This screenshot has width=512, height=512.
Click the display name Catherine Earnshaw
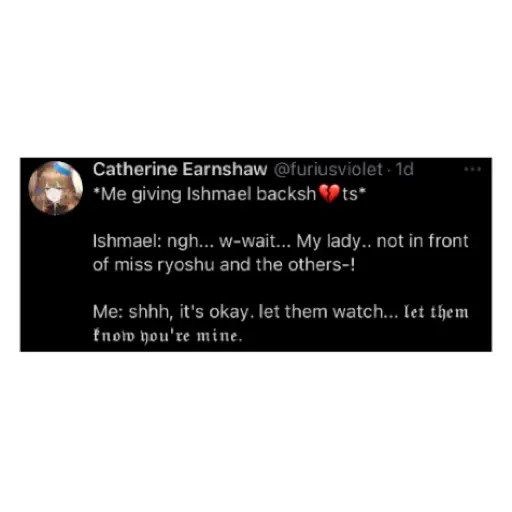[x=180, y=169]
